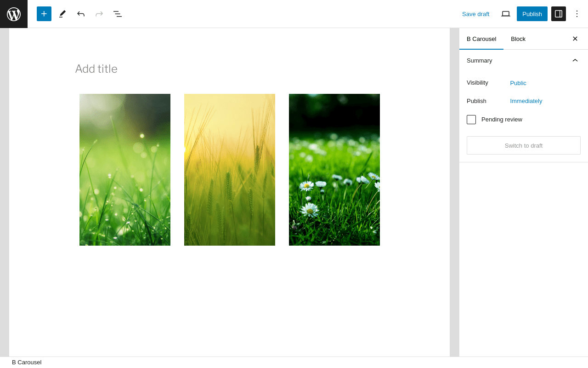Select the dewy green grass carousel image
The height and width of the screenshot is (368, 588).
click(125, 170)
